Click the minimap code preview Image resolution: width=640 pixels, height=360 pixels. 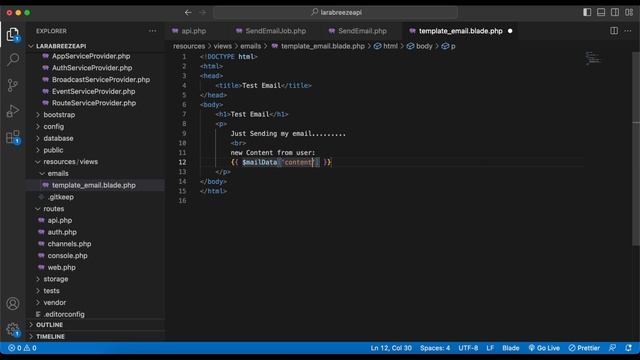click(593, 58)
